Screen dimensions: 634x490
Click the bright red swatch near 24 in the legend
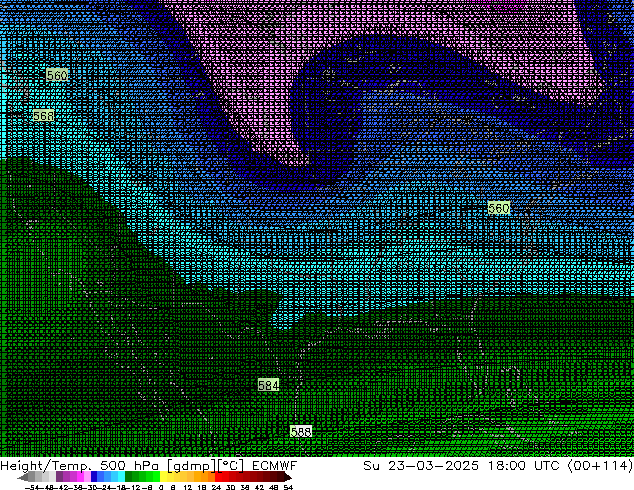coord(218,476)
